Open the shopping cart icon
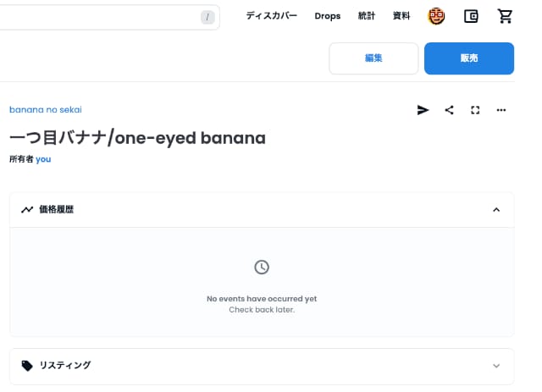The width and height of the screenshot is (542, 392). 505,16
